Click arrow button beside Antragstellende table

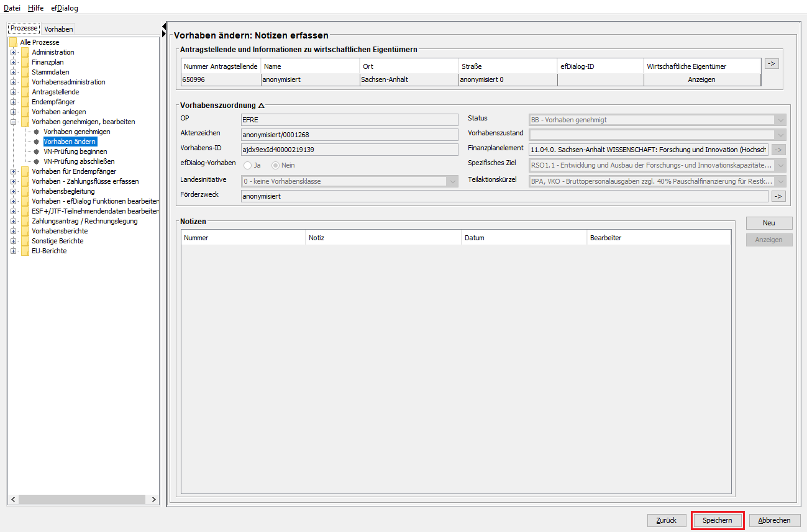(772, 63)
